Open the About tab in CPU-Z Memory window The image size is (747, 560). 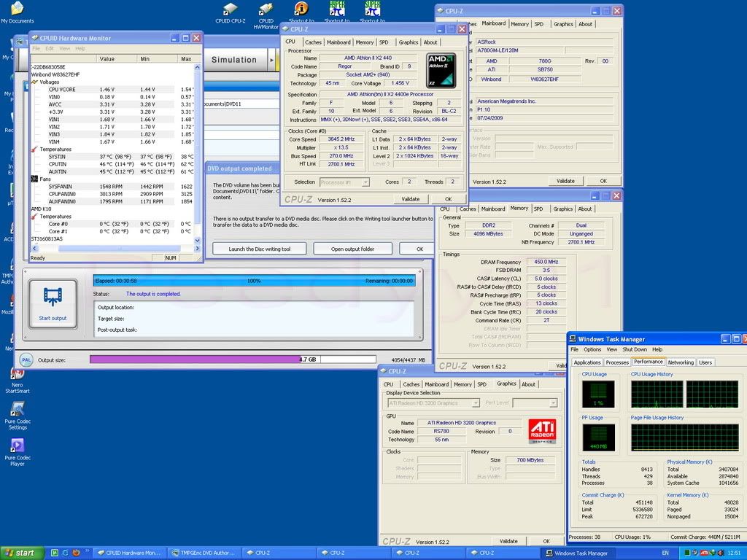point(584,209)
